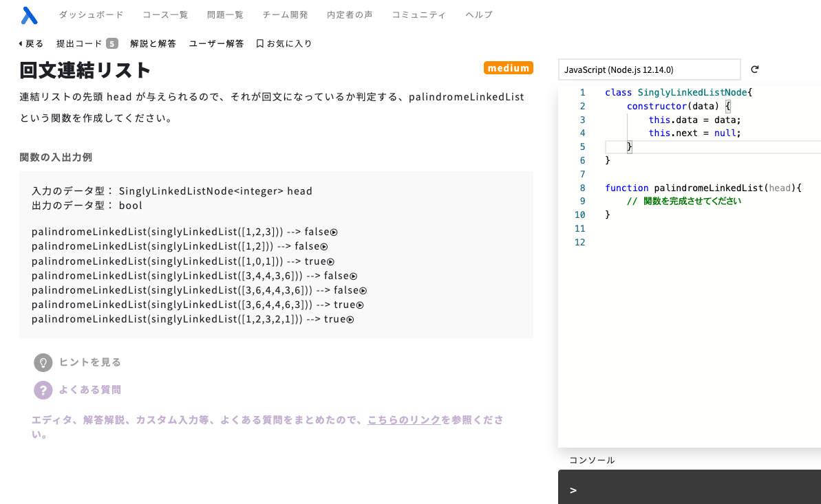Click the submission count badge 5

(x=112, y=43)
